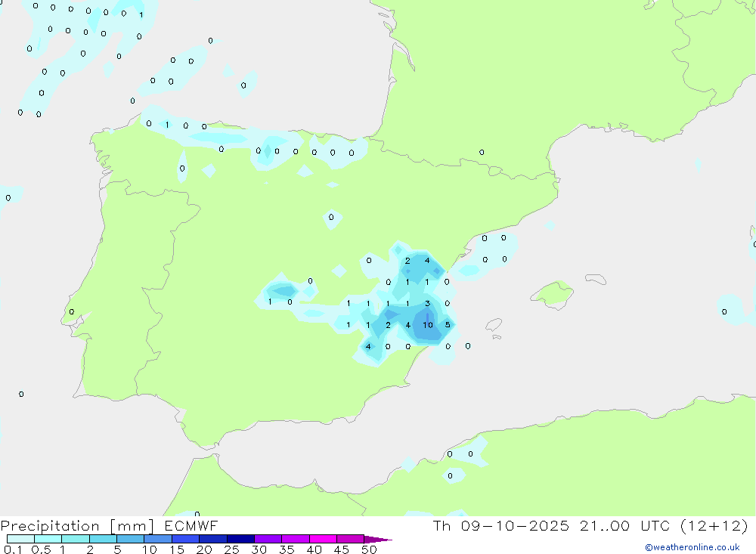Click legend scale label '0.1'
The width and height of the screenshot is (756, 554).
click(13, 549)
